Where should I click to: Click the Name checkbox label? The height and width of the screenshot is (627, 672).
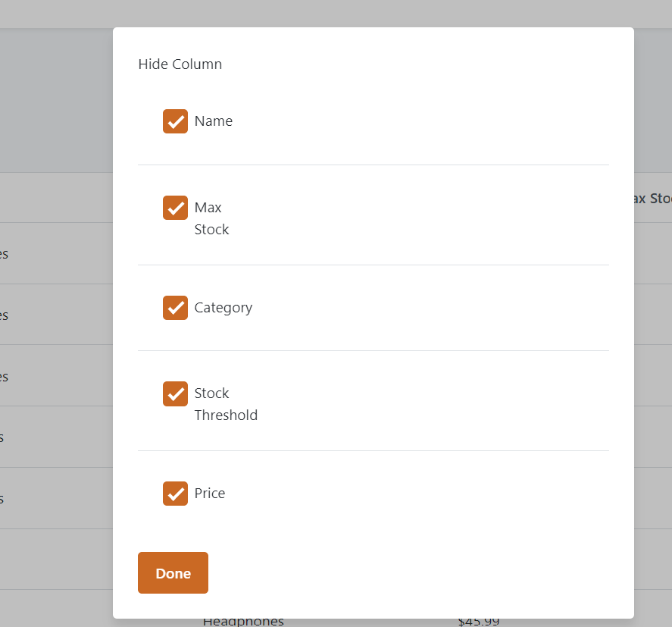click(x=213, y=121)
